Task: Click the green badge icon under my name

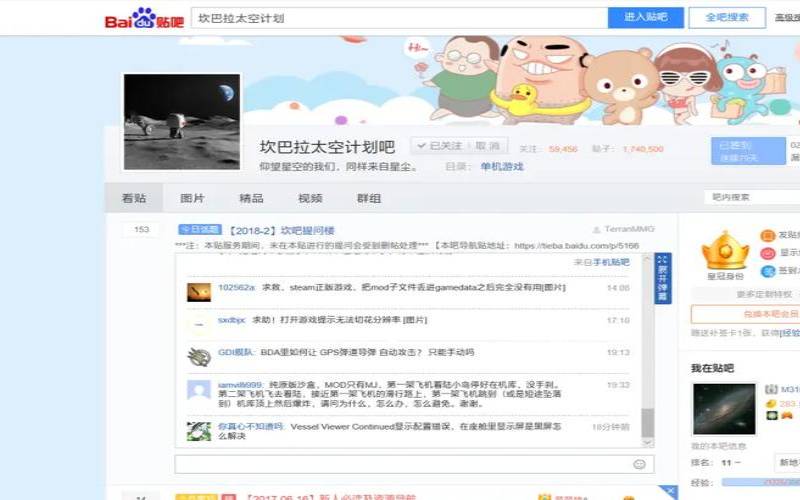Action: (772, 415)
